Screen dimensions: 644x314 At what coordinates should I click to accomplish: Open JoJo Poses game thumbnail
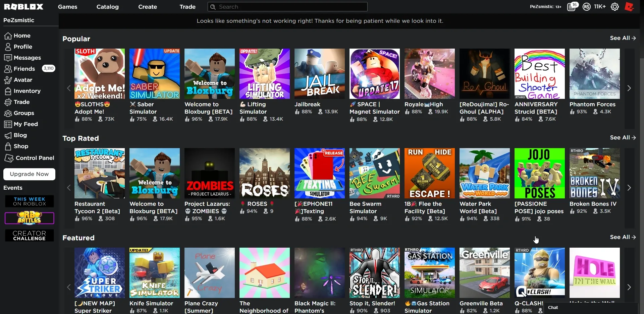(540, 173)
